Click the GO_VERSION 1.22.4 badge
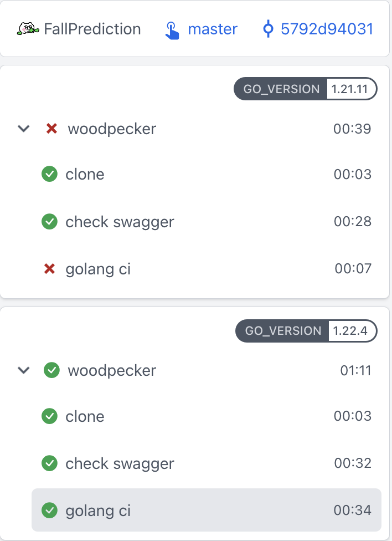The width and height of the screenshot is (392, 541). pos(306,331)
